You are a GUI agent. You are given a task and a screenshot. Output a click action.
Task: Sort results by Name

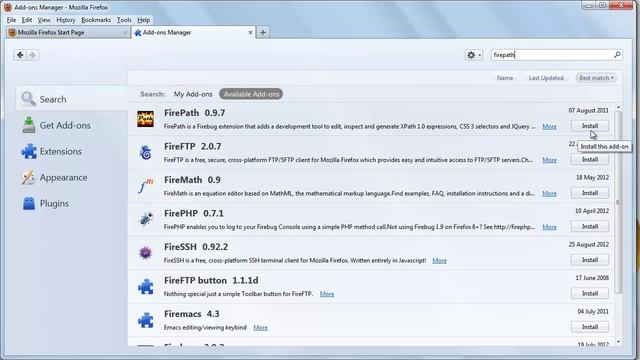[505, 78]
